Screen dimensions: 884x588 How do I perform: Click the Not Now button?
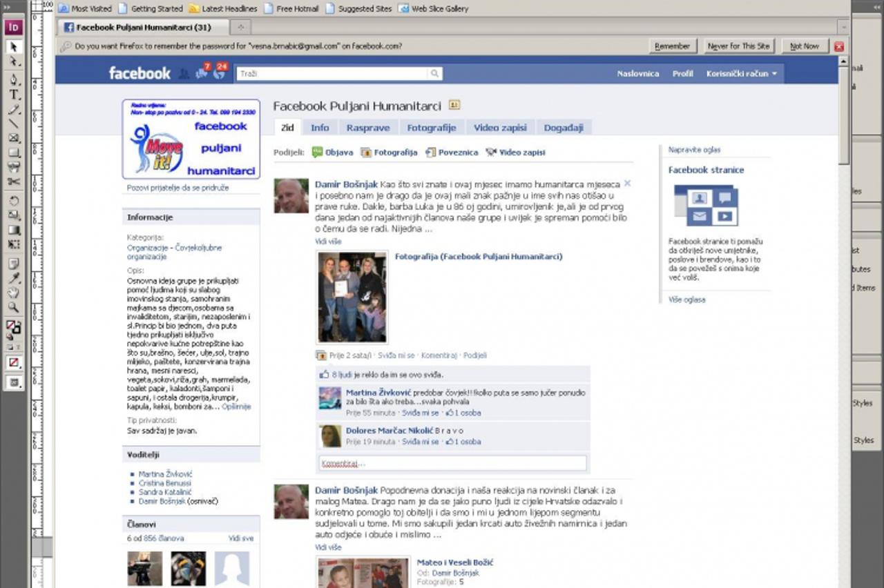804,46
